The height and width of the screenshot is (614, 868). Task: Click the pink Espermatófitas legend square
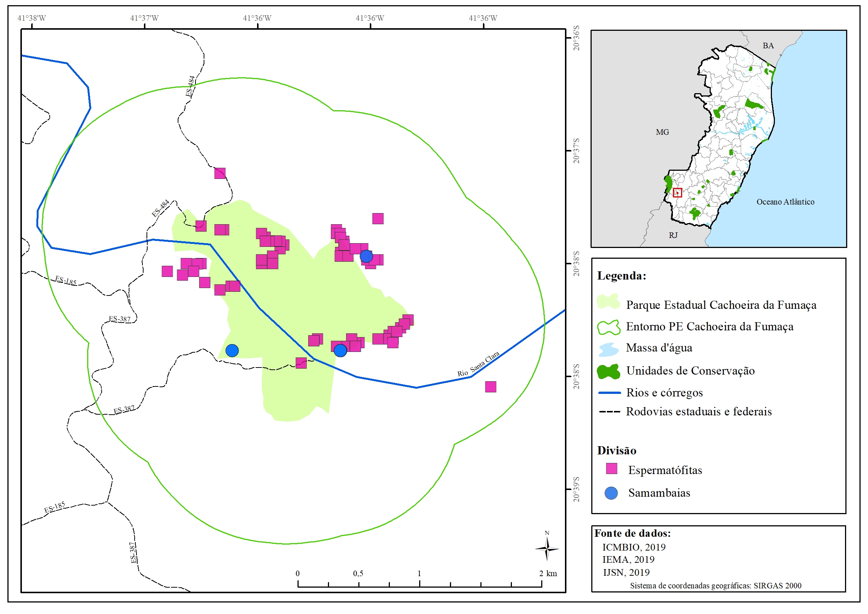611,469
